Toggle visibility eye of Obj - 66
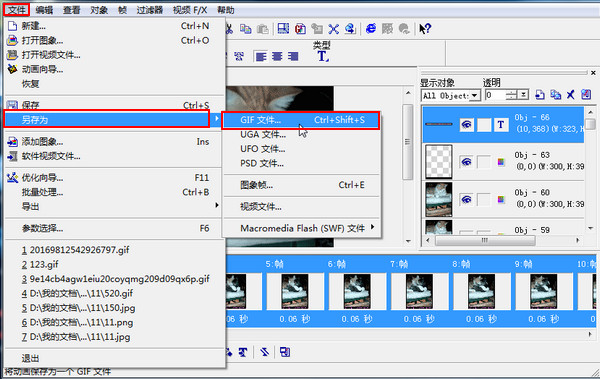 point(466,124)
